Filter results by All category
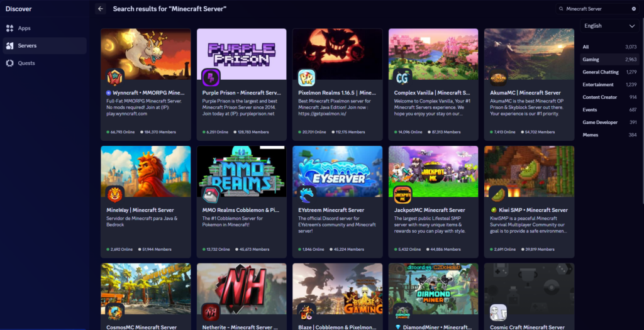 [x=609, y=47]
